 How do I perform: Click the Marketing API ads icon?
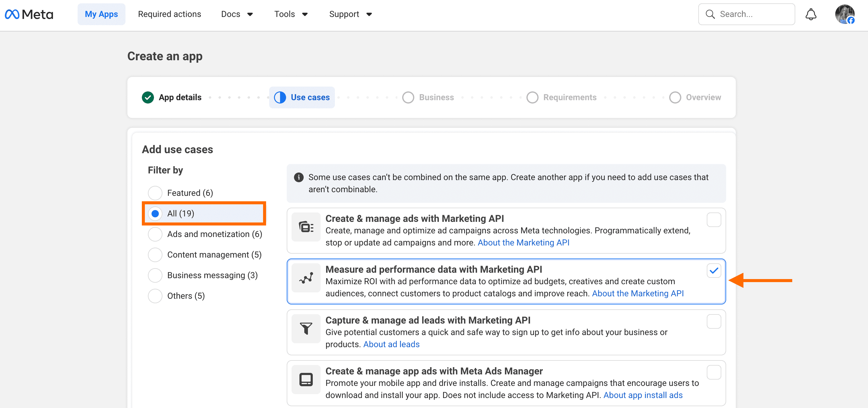click(306, 227)
